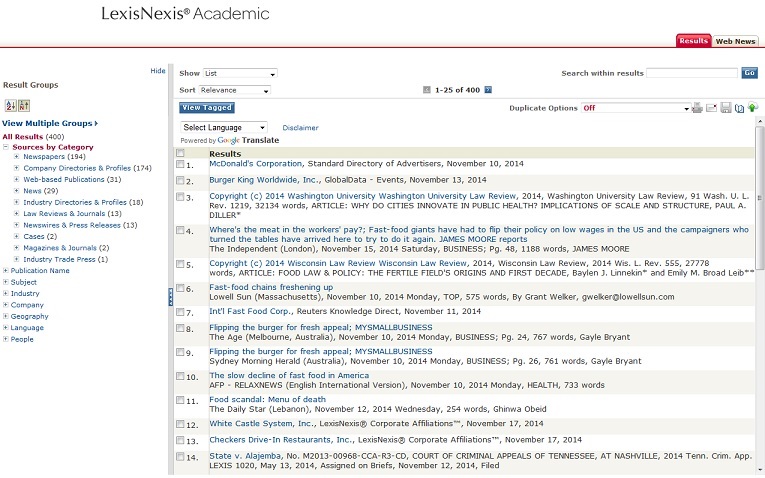
Task: Sort result groups by hit count icon
Action: click(x=24, y=105)
